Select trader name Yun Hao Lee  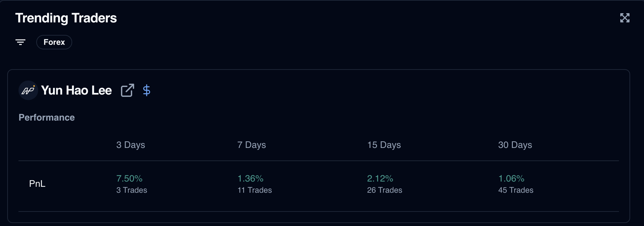[76, 90]
